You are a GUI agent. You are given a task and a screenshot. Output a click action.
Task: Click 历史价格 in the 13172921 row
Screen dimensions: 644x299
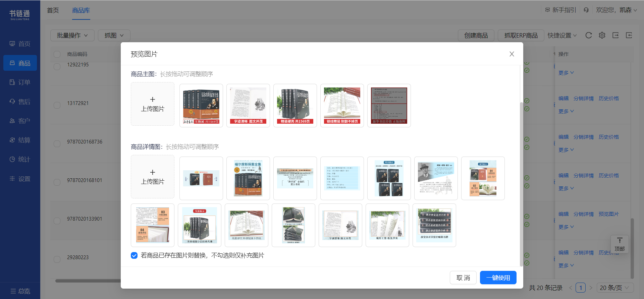click(x=609, y=98)
